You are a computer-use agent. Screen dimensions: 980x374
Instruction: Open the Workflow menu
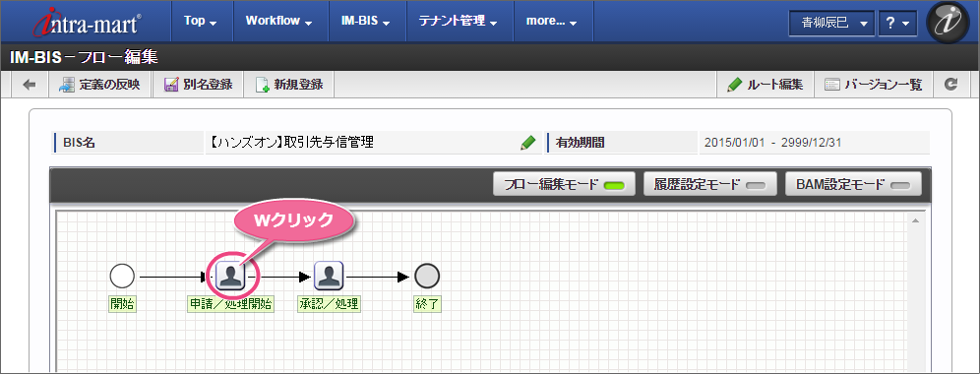(279, 21)
